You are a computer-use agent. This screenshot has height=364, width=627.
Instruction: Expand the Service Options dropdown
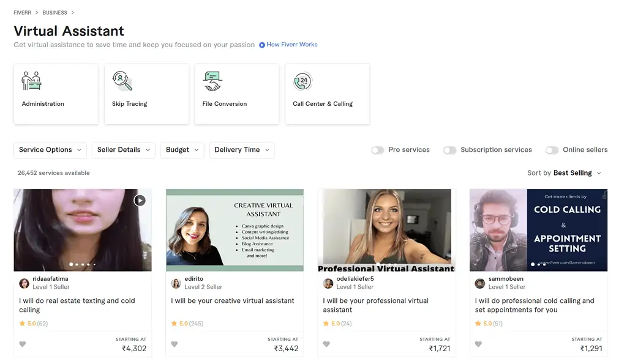pos(50,150)
